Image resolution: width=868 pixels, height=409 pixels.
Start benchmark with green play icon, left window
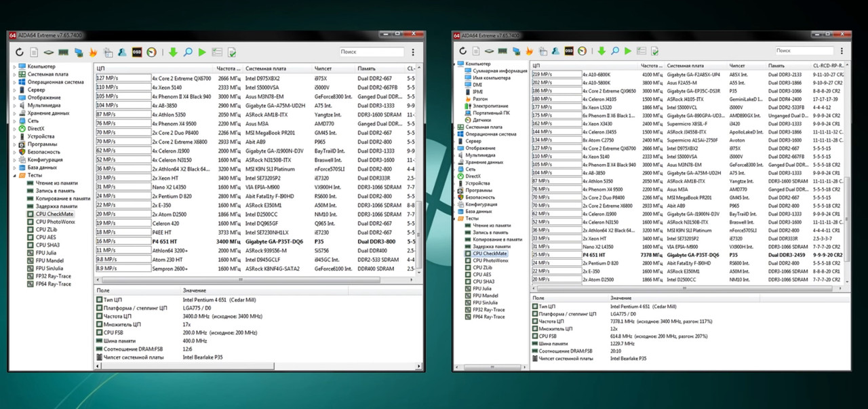pos(202,52)
